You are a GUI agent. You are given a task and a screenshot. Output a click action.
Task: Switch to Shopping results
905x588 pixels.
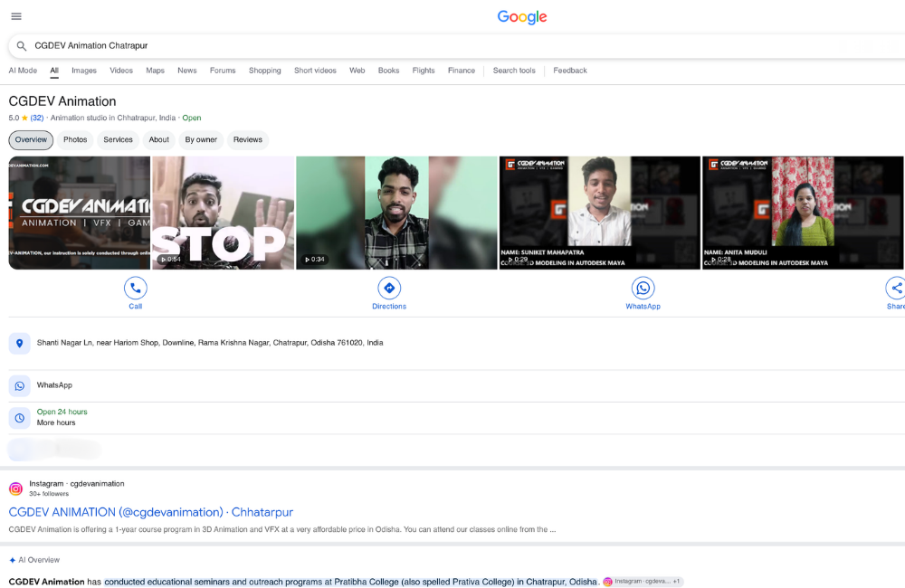click(265, 71)
